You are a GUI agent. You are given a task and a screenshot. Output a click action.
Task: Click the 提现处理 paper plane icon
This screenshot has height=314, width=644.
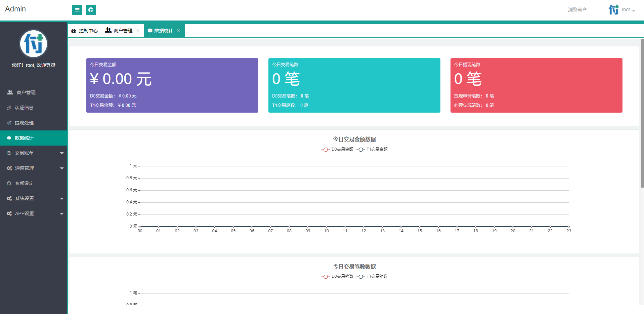[9, 123]
